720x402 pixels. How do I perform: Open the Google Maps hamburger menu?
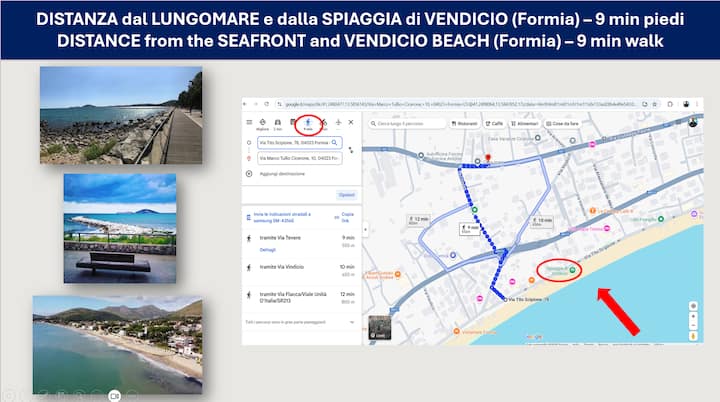[x=249, y=122]
